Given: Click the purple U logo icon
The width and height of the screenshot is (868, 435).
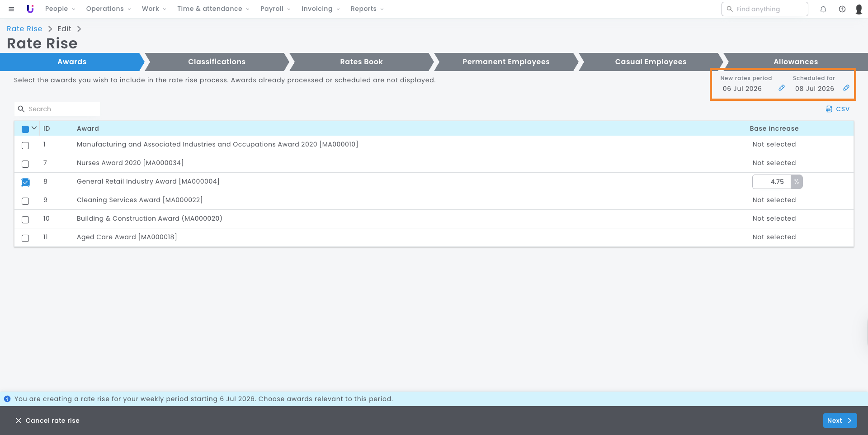Looking at the screenshot, I should tap(30, 9).
